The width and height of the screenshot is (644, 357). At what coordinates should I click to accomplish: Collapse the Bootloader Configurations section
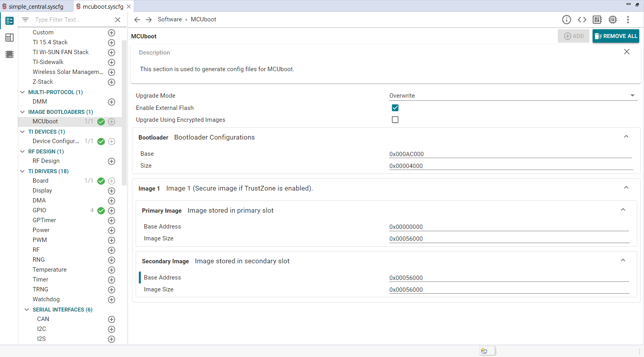pos(626,137)
